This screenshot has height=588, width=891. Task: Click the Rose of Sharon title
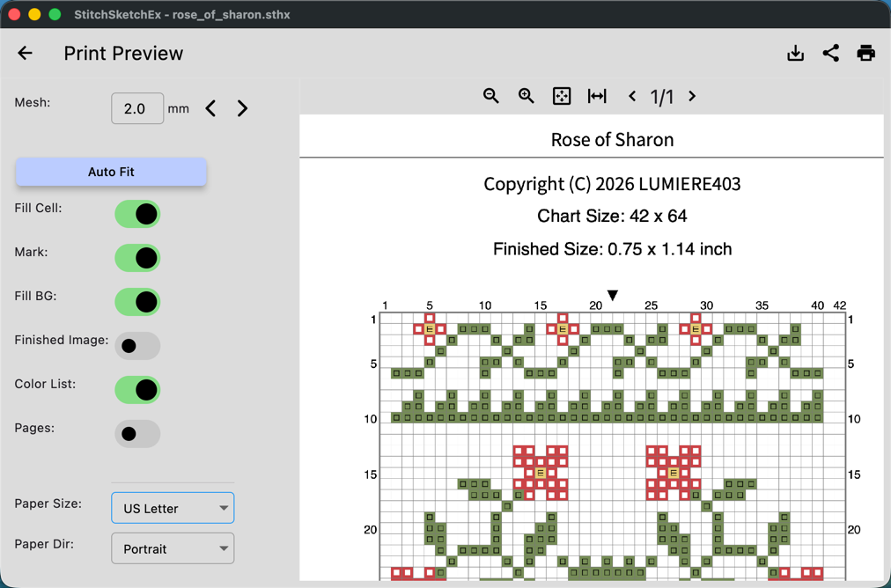(612, 140)
